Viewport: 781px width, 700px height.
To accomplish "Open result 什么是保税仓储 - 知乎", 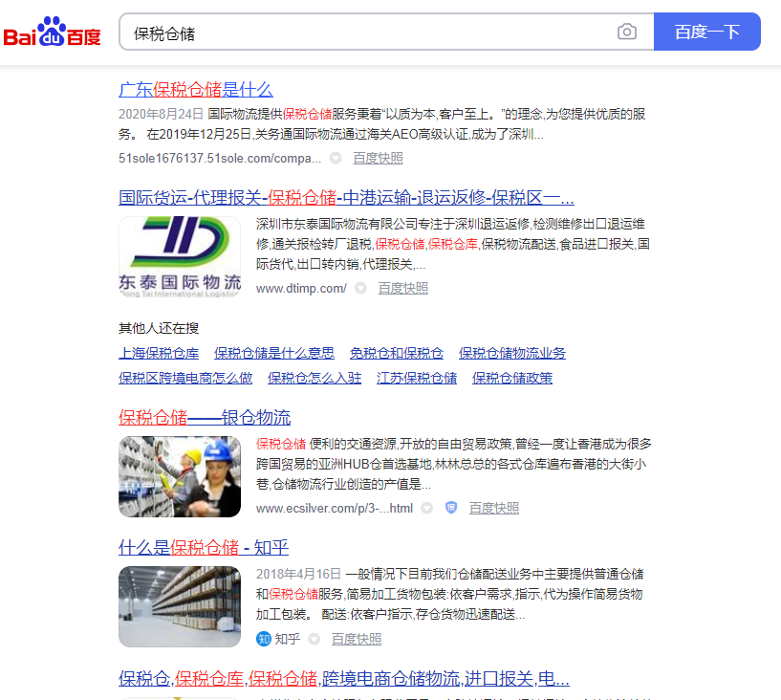I will click(204, 548).
